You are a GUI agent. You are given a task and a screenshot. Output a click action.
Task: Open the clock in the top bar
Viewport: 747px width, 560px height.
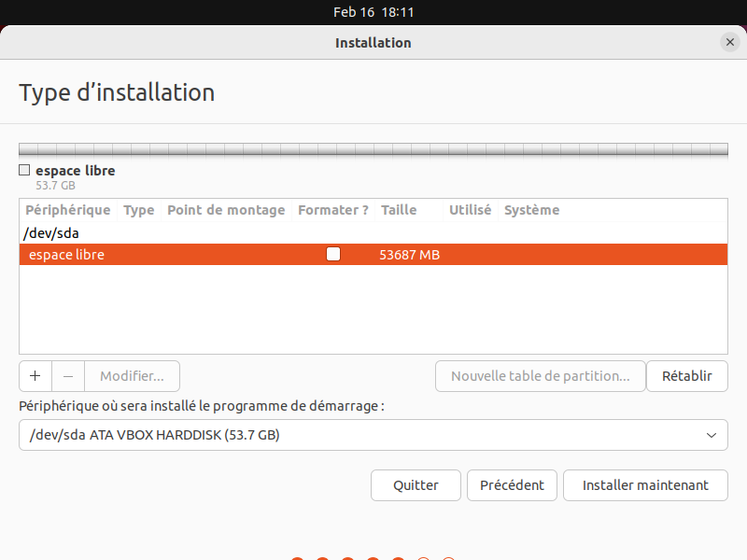(373, 12)
